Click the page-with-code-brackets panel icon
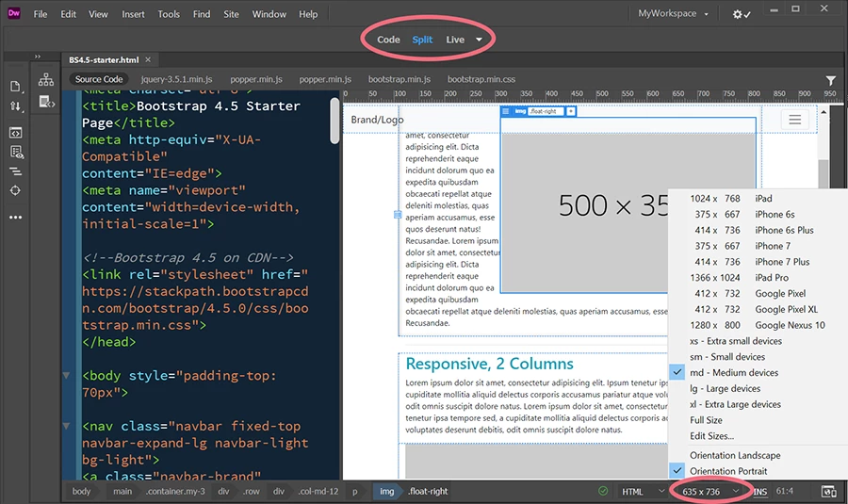Viewport: 848px width, 504px height. 46,101
